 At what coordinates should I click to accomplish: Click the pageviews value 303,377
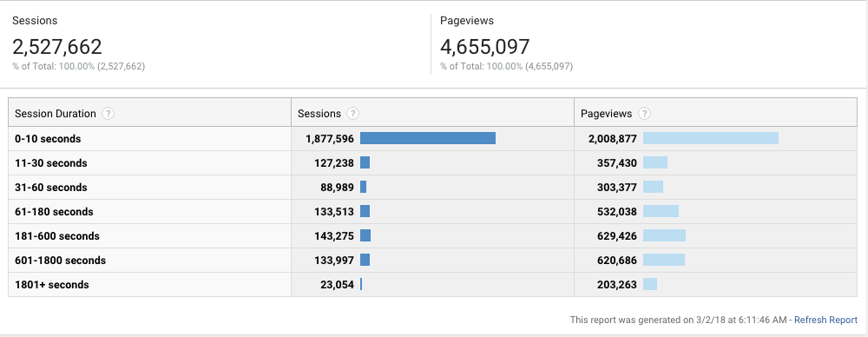pos(616,188)
